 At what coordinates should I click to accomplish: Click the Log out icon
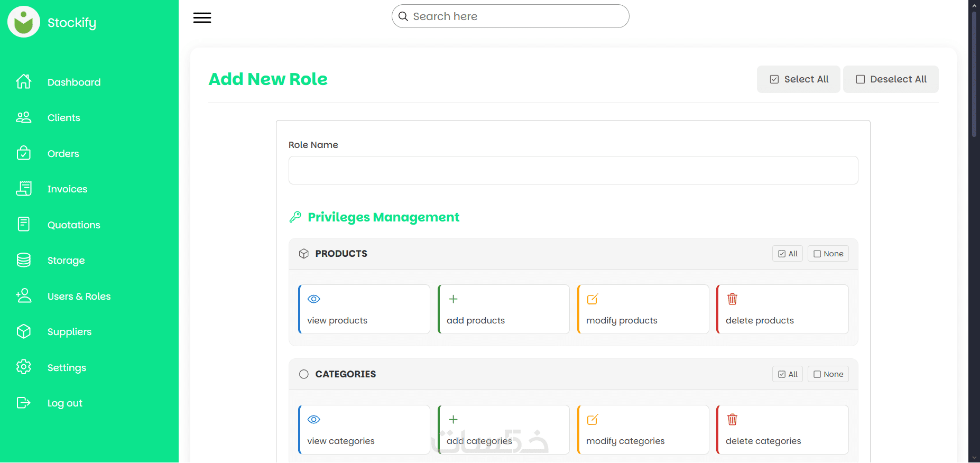pos(24,403)
